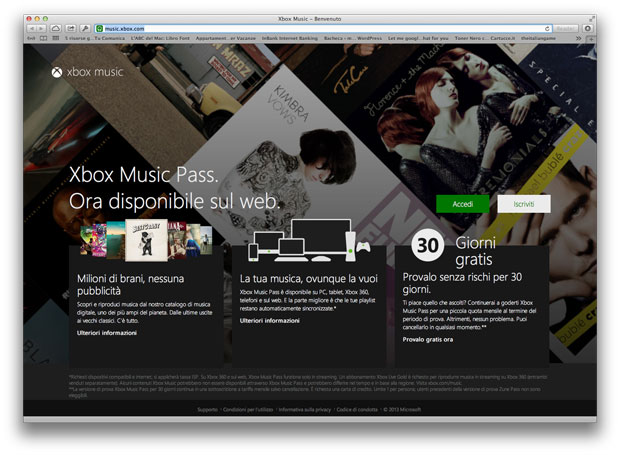Click the key/password toolbar icon

click(x=85, y=28)
